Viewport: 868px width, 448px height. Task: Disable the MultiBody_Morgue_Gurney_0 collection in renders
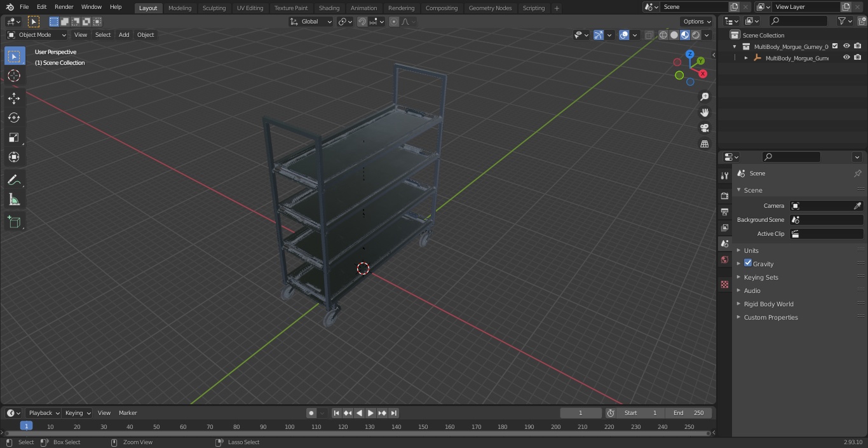(x=858, y=46)
